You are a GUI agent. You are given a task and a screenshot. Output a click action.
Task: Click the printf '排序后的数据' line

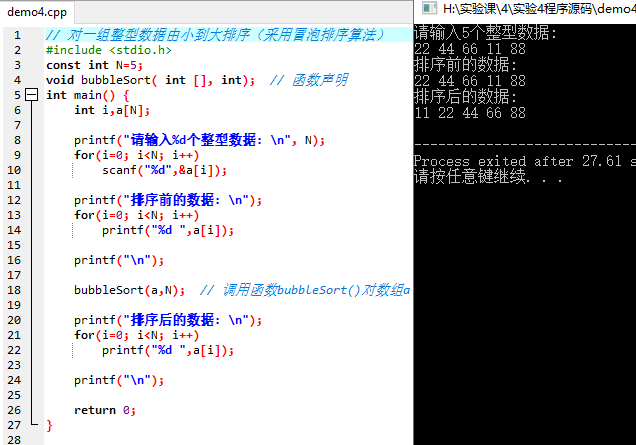pyautogui.click(x=168, y=320)
